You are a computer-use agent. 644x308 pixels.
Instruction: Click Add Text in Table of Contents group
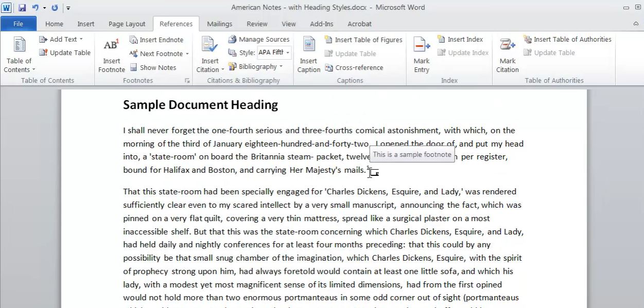click(61, 39)
